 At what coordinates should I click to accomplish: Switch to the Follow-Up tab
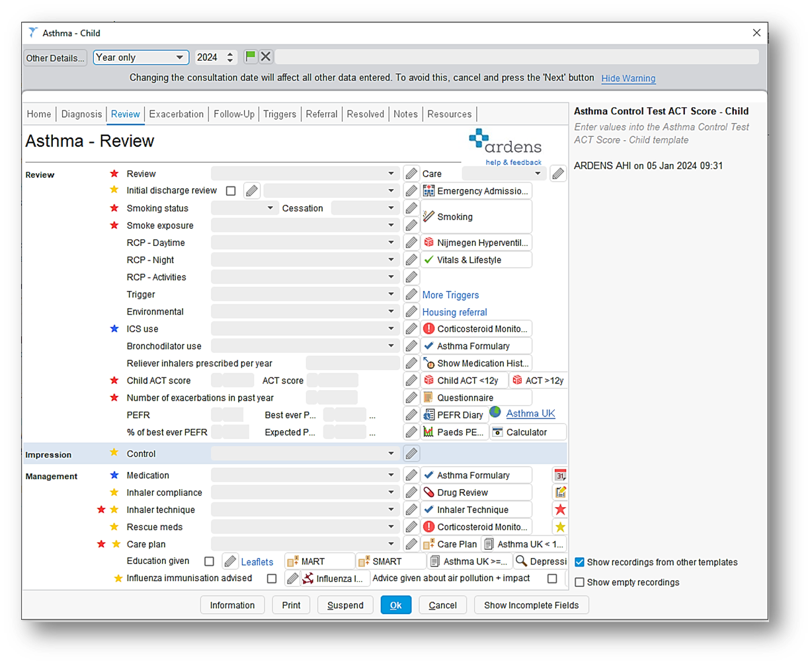point(234,114)
